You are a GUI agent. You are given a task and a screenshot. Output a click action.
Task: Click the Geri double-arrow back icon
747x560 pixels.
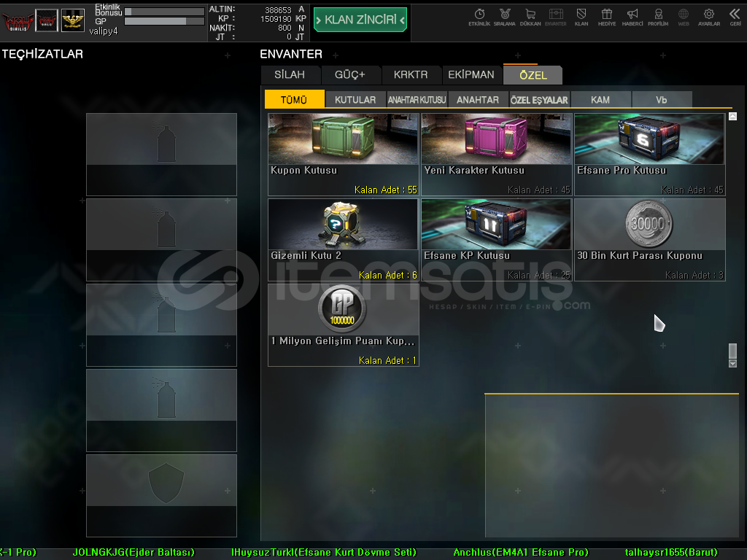[x=735, y=17]
